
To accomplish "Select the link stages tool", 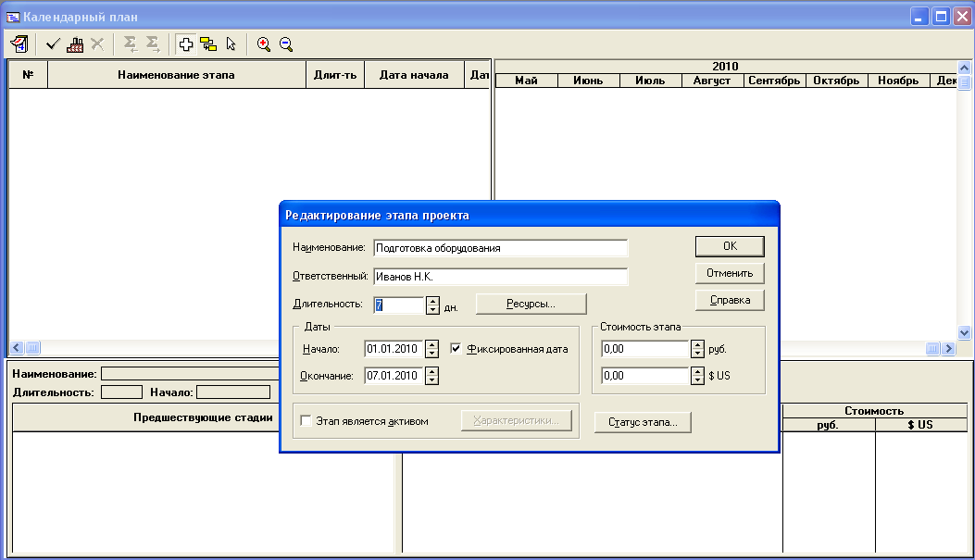I will [208, 44].
